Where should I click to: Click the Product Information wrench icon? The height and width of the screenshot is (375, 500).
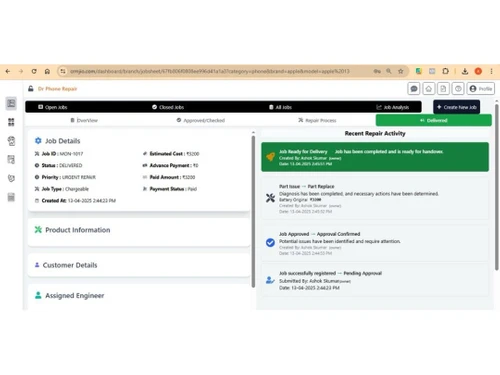pos(38,230)
